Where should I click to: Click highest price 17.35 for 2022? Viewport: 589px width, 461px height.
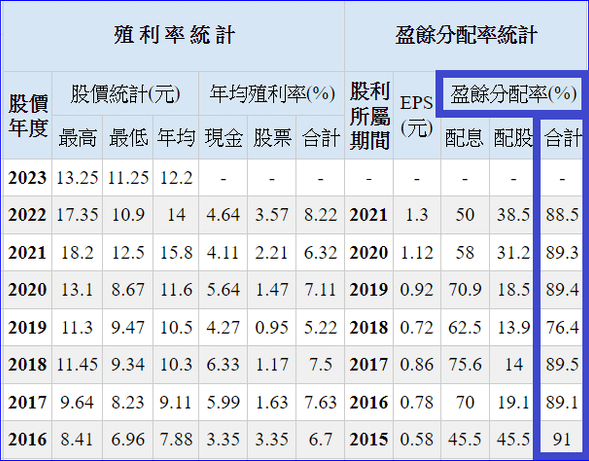(77, 215)
